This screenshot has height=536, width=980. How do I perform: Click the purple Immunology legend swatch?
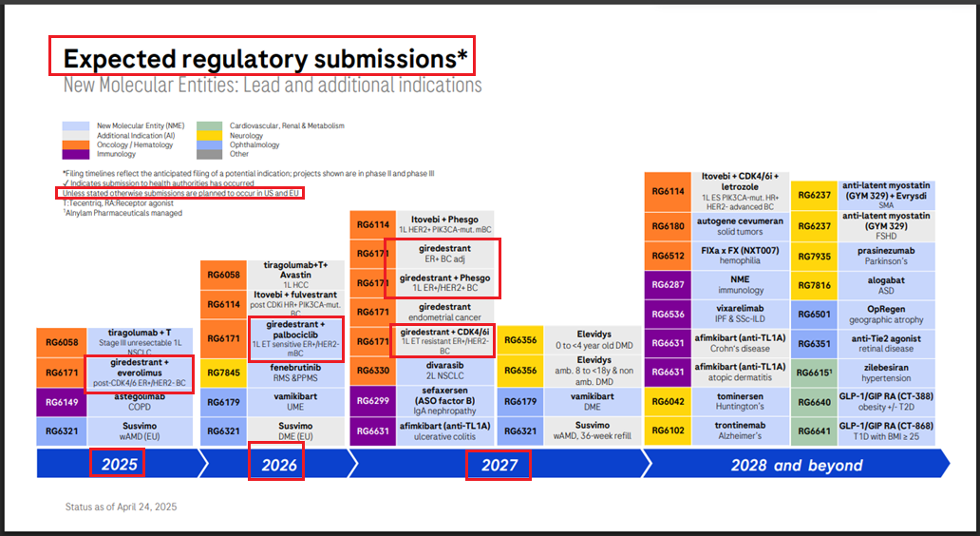click(x=76, y=154)
